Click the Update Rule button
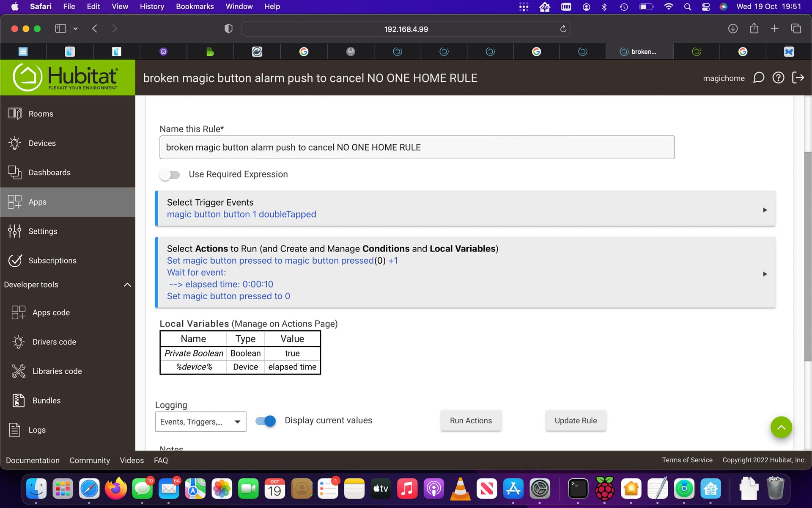This screenshot has height=508, width=812. [x=576, y=421]
